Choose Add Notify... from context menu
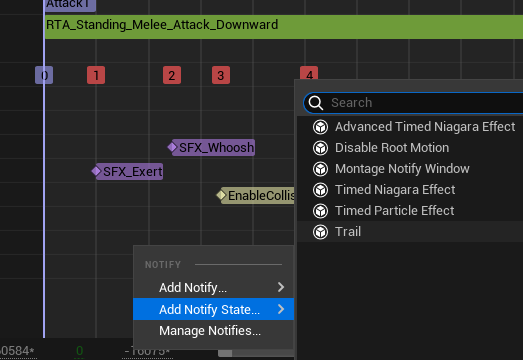523x360 pixels. coord(213,287)
